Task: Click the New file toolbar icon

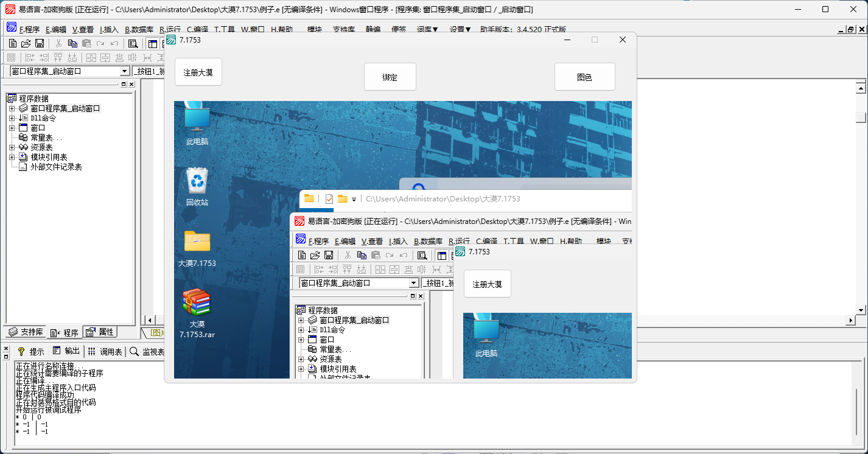Action: tap(12, 43)
